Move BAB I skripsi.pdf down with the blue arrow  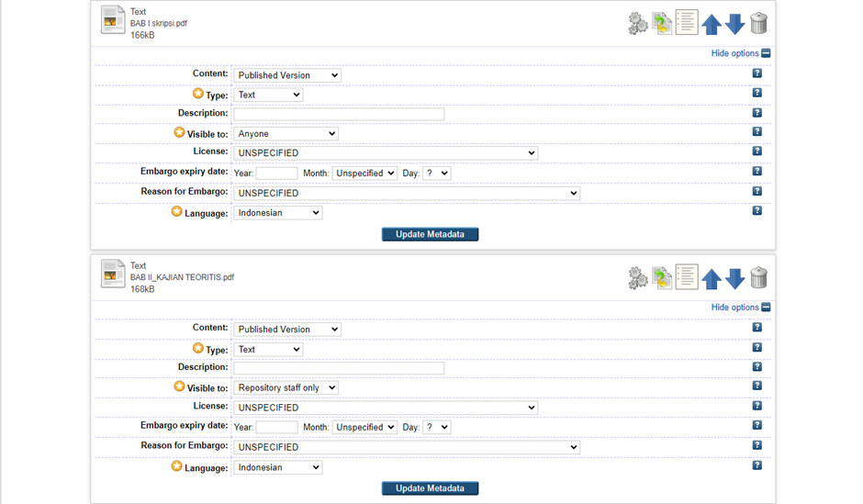[x=734, y=24]
